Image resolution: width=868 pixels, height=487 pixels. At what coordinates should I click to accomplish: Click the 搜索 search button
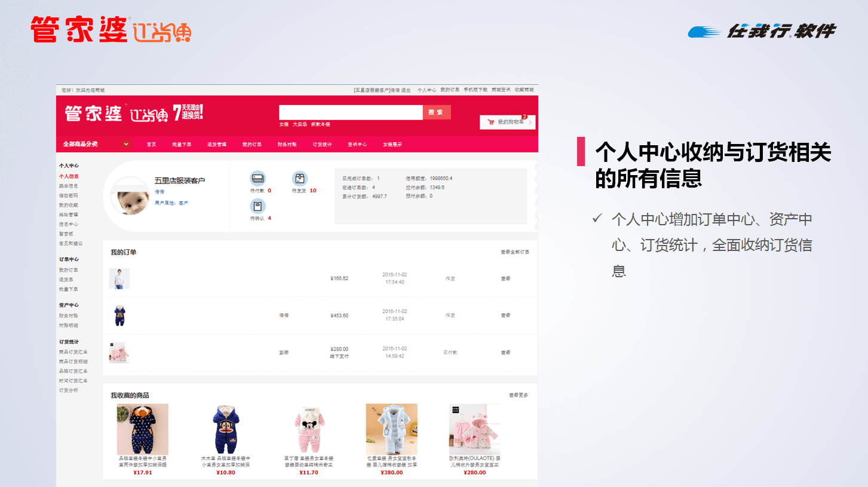click(436, 112)
